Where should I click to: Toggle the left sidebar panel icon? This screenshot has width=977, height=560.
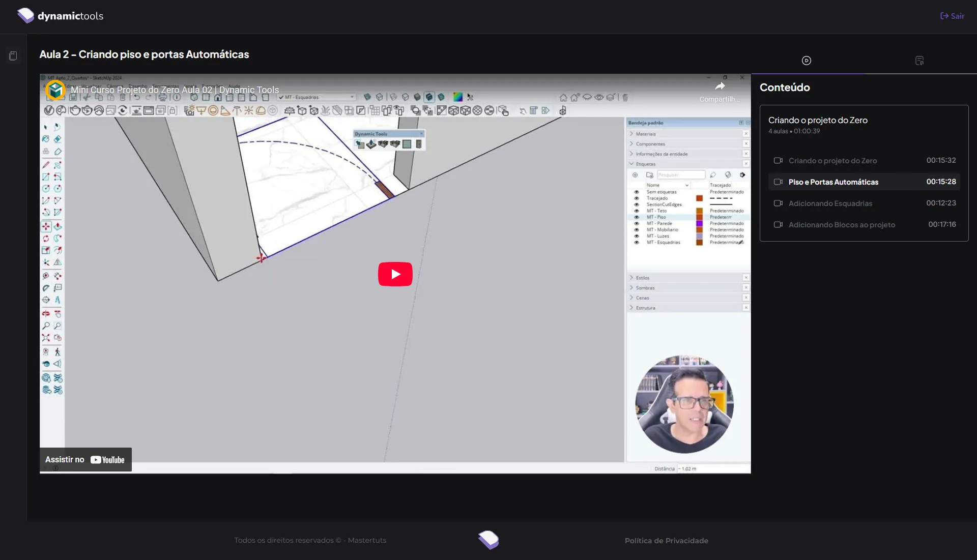click(x=13, y=56)
